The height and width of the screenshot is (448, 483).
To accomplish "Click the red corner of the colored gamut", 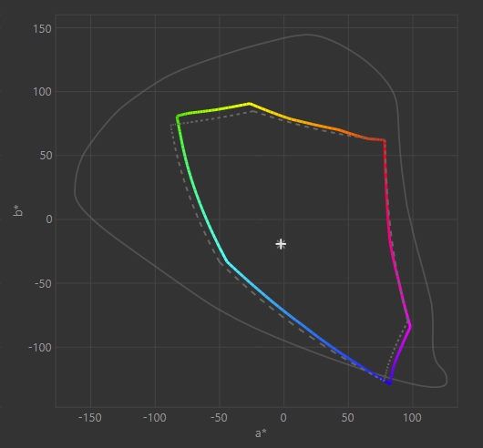I will click(384, 141).
